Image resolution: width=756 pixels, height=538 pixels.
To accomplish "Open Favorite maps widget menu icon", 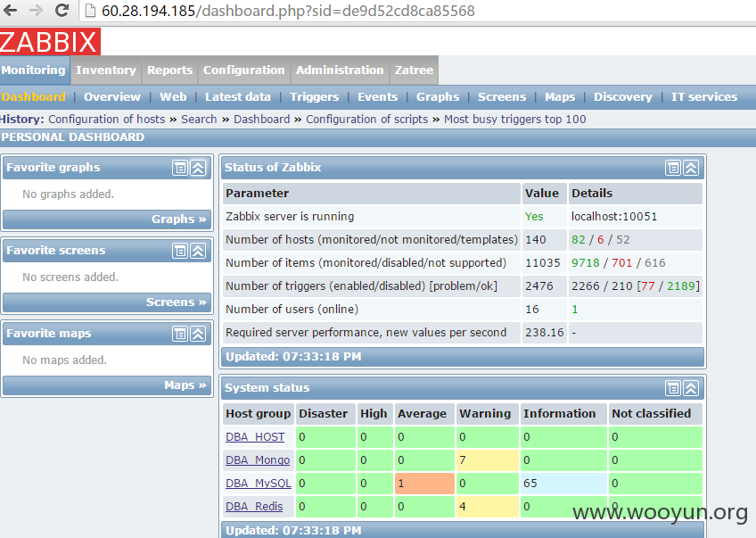I will click(180, 334).
